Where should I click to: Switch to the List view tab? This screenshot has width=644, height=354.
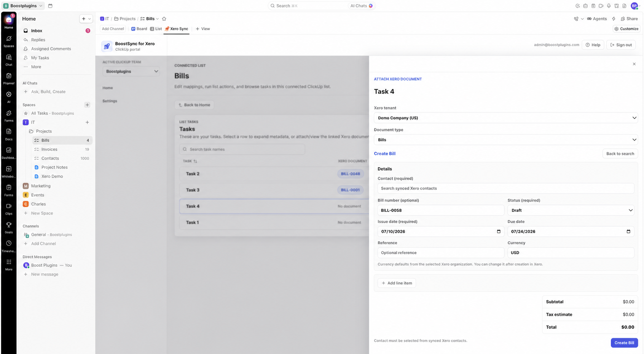click(156, 29)
